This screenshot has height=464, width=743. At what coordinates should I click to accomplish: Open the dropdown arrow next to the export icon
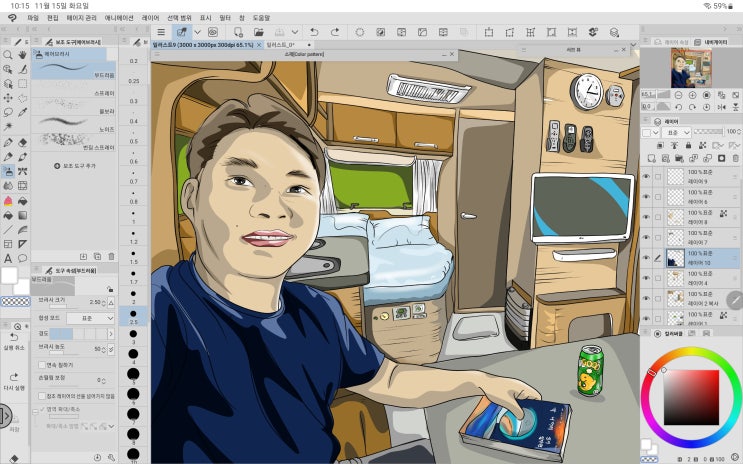point(295,32)
